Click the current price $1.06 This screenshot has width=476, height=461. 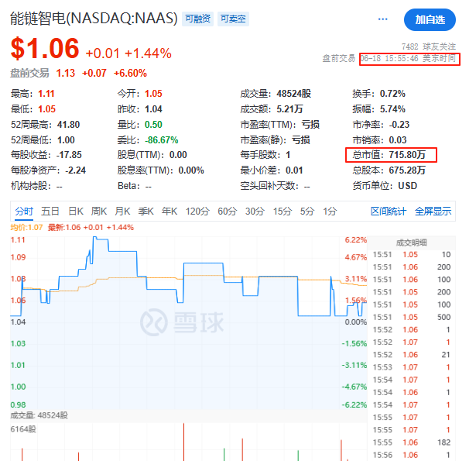45,48
